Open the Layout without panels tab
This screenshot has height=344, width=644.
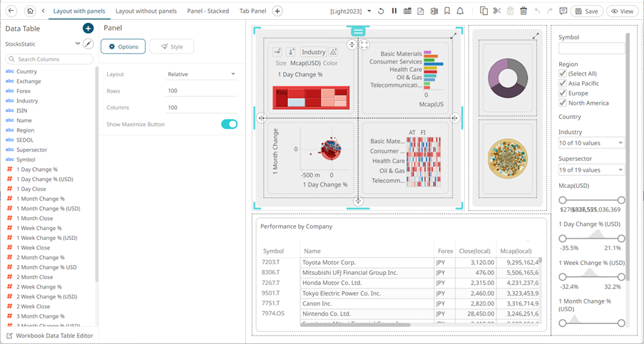tap(145, 11)
